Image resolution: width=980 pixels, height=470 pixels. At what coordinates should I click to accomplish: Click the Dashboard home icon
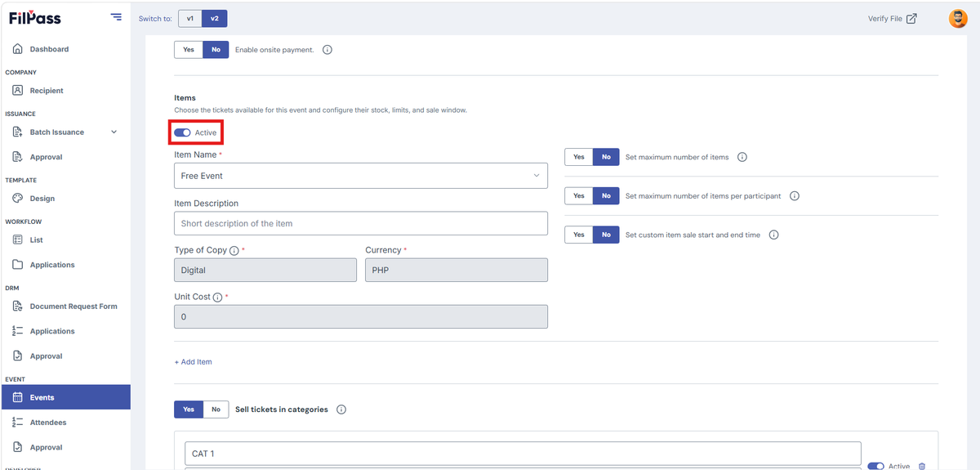pyautogui.click(x=18, y=49)
